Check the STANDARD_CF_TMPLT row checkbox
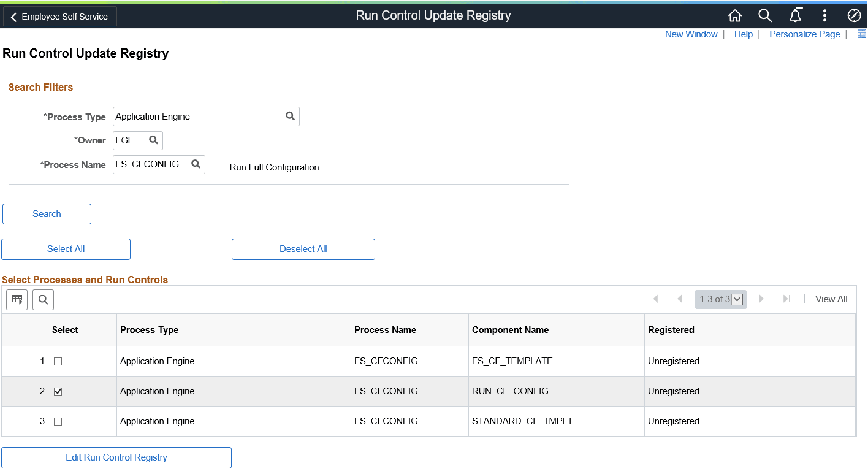 tap(58, 421)
